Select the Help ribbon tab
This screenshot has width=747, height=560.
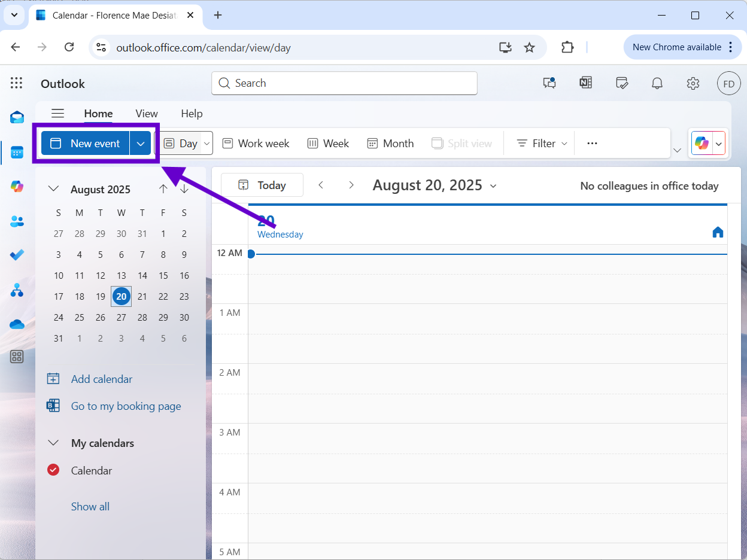[192, 114]
